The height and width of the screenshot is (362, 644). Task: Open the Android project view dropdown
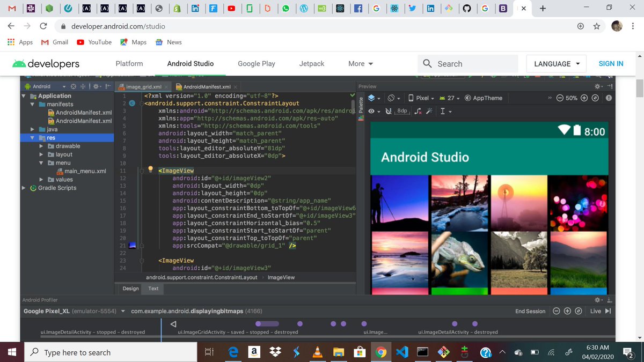(45, 86)
